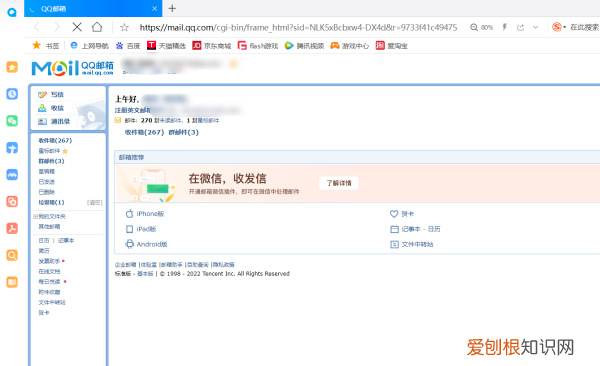Open the 收件箱(267) link in the main panel
The width and height of the screenshot is (600, 366).
144,132
